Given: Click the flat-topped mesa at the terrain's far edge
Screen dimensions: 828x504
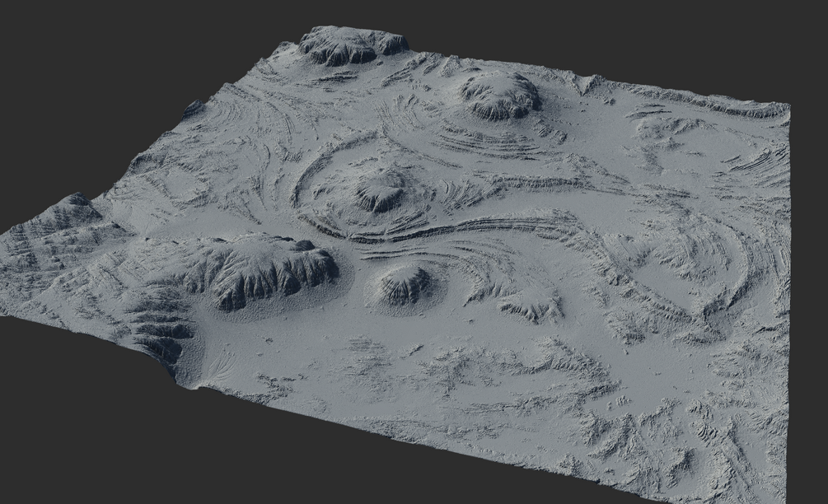Looking at the screenshot, I should click(353, 46).
